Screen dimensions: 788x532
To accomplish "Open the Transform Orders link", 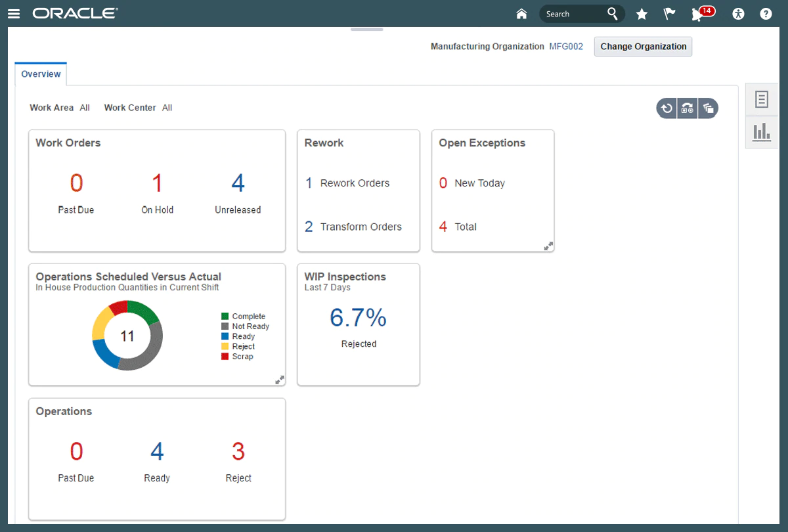I will (361, 227).
